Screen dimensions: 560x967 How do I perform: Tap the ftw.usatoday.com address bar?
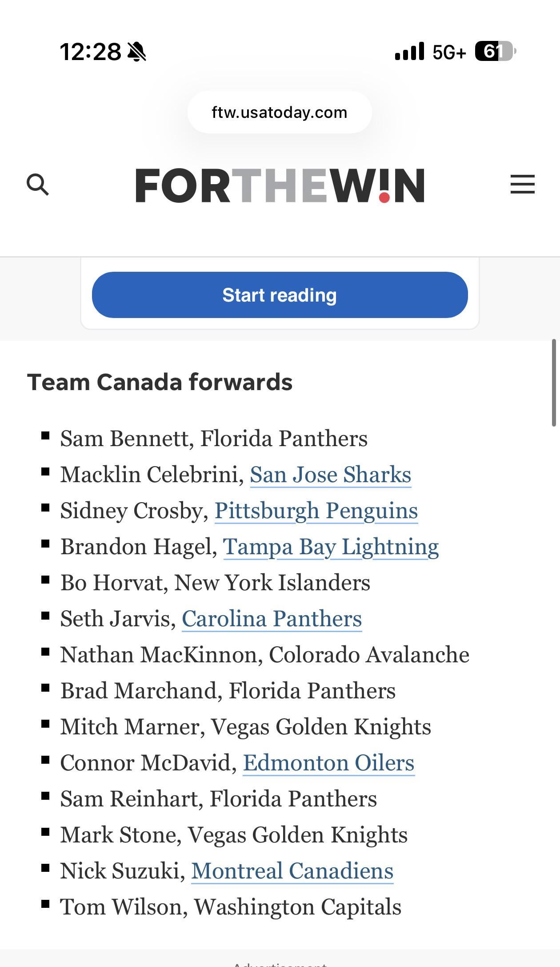tap(280, 113)
